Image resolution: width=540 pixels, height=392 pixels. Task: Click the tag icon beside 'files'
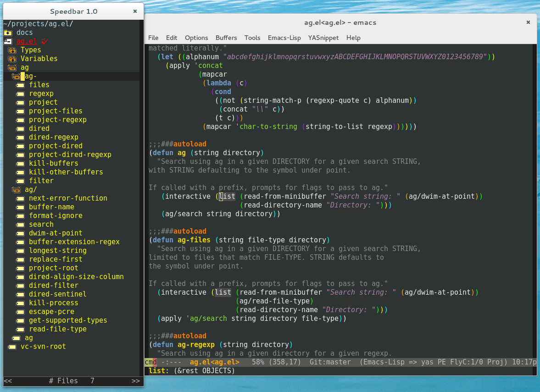tap(20, 85)
